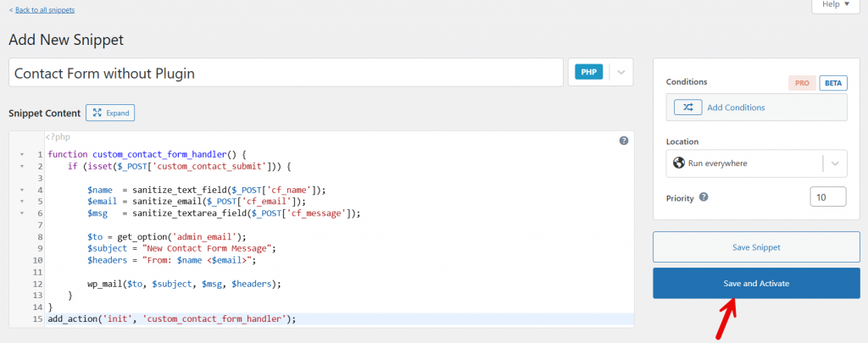
Task: Click the Add Conditions link
Action: point(736,108)
